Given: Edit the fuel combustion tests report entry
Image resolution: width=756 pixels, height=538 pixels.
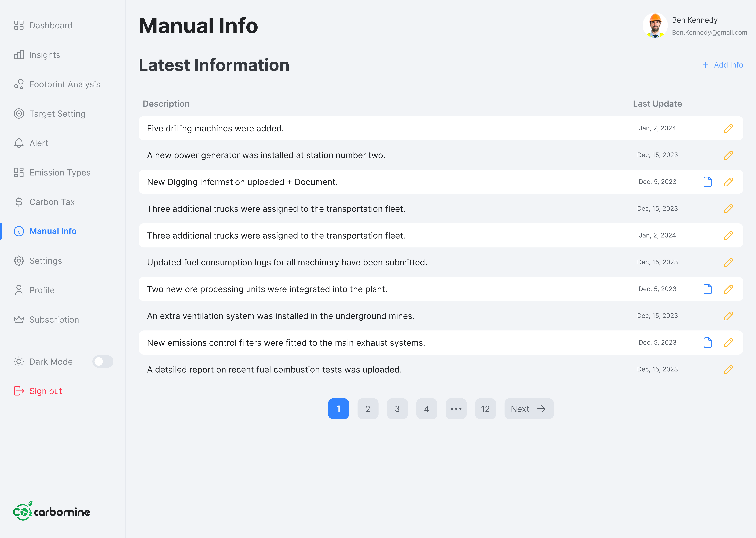Looking at the screenshot, I should (x=728, y=369).
